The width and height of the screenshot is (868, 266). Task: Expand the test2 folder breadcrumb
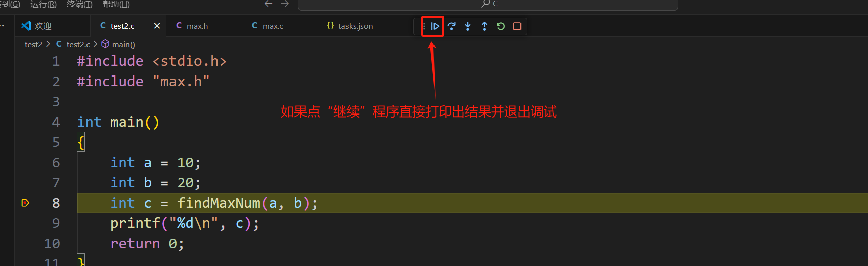click(x=33, y=44)
